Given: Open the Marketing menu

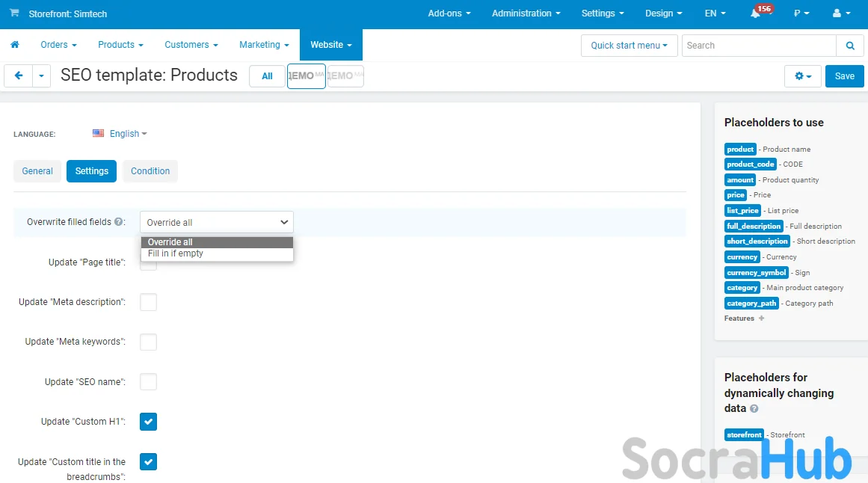Looking at the screenshot, I should (264, 45).
